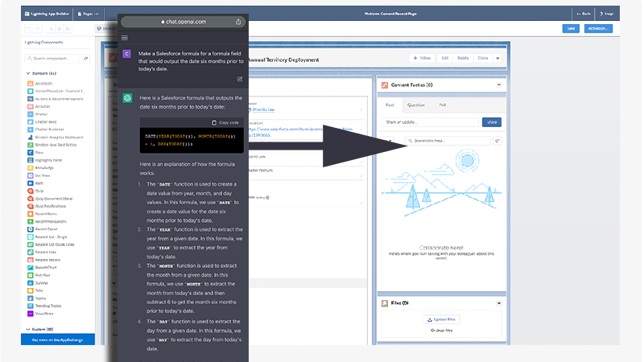Select the Related Lists component
This screenshot has width=644, height=362.
coord(42,252)
